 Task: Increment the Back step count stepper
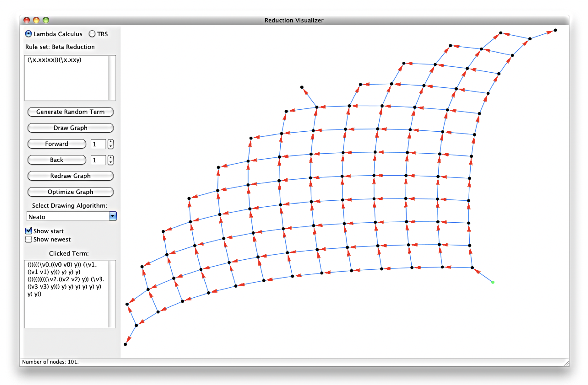tap(111, 158)
